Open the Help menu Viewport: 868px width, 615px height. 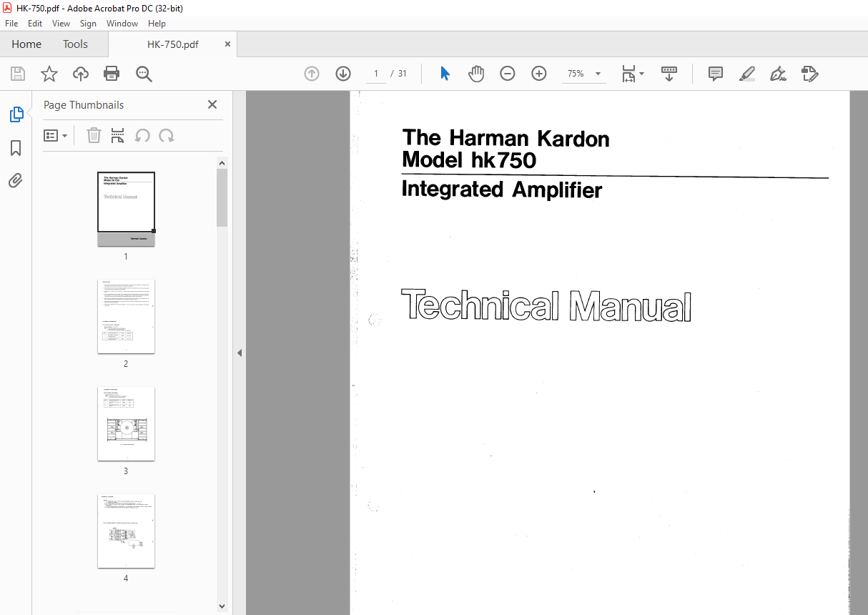(x=157, y=24)
